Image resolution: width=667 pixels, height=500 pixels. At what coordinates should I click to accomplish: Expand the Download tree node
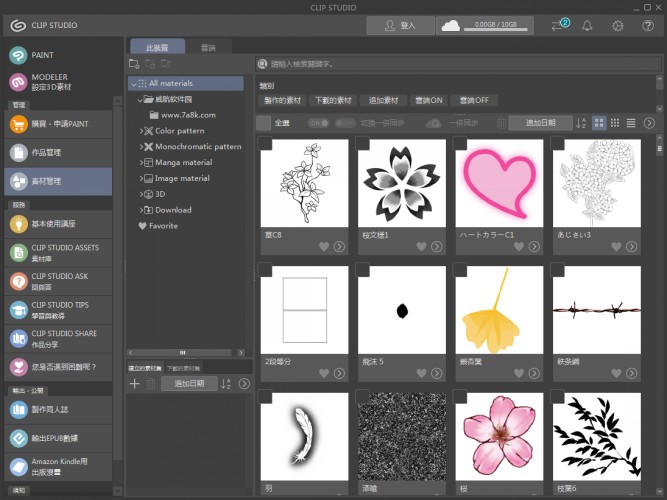(x=141, y=210)
